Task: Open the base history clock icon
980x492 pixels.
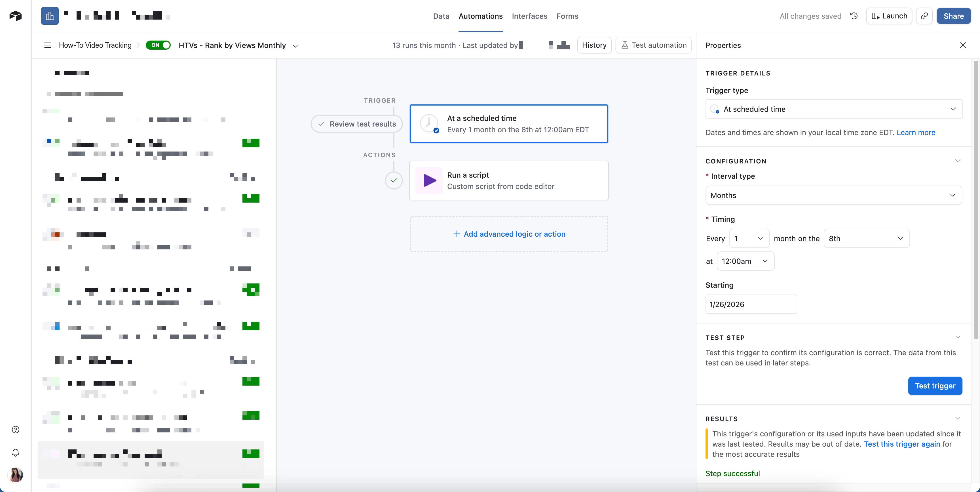Action: [x=854, y=16]
